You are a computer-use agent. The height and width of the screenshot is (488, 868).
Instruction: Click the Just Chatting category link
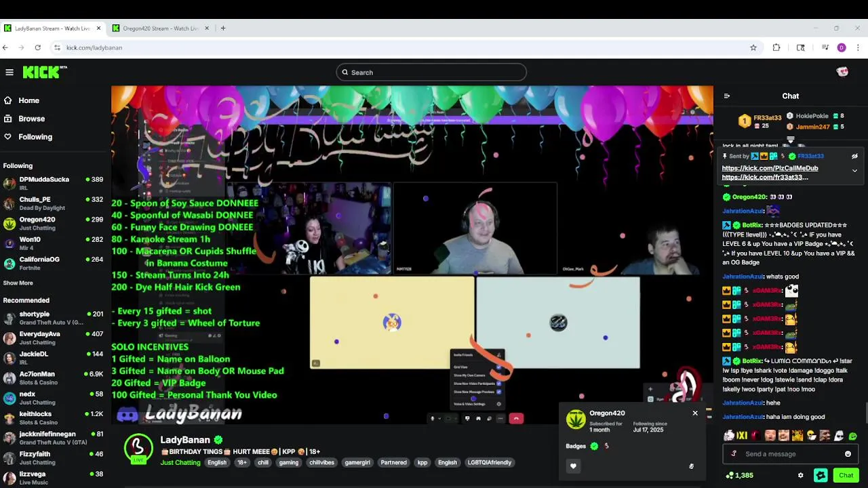(180, 463)
